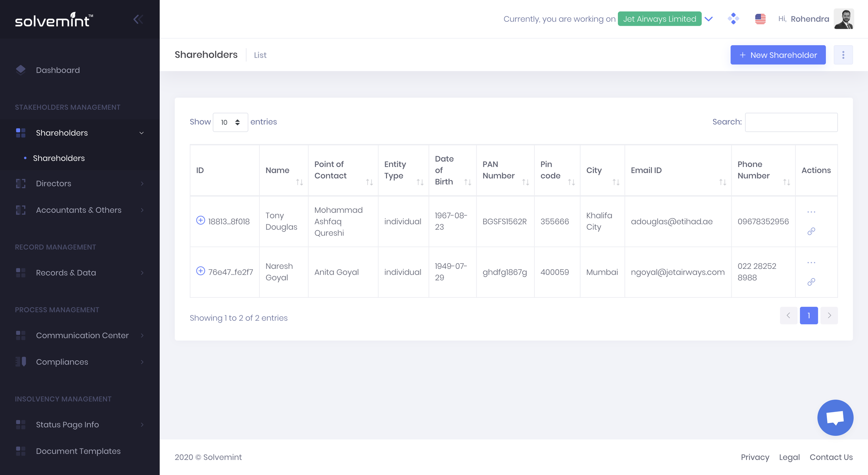Screen dimensions: 868x475
Task: Click the vertical three-dot menu in the header
Action: pyautogui.click(x=843, y=55)
